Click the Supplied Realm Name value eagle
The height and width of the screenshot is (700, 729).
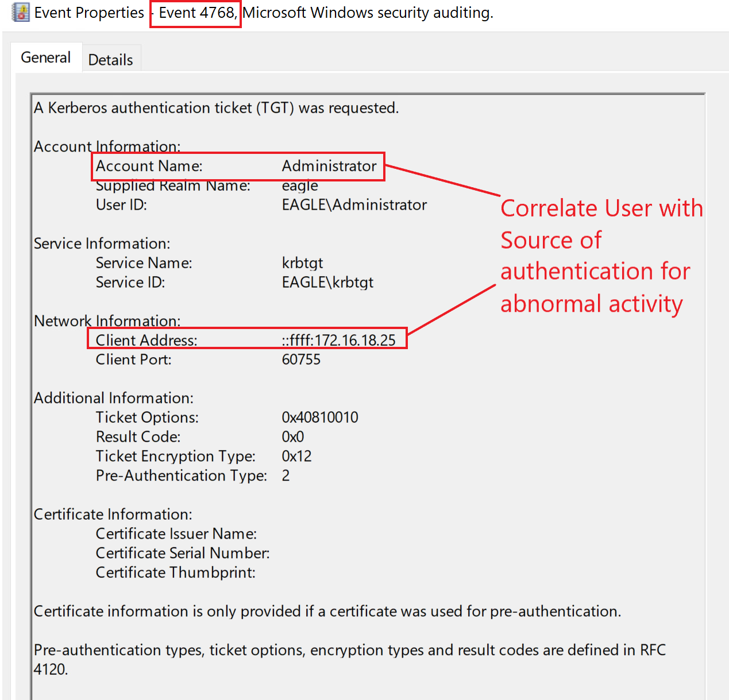[299, 185]
